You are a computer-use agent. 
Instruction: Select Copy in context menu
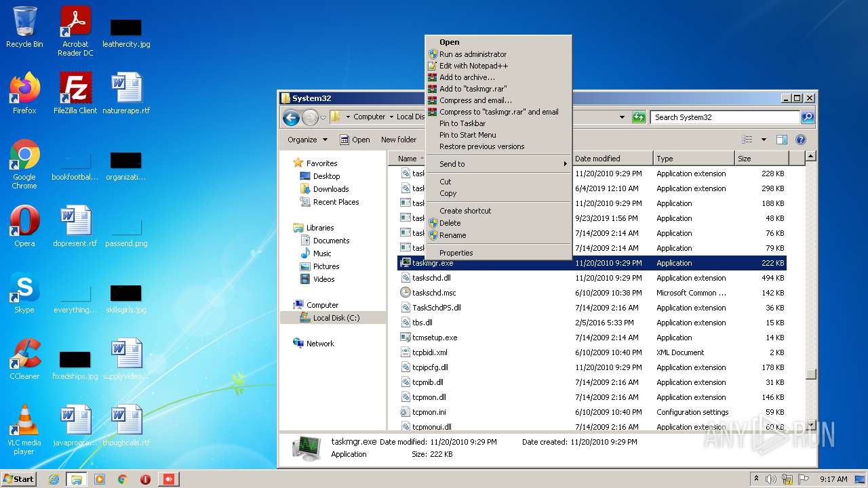click(x=498, y=193)
